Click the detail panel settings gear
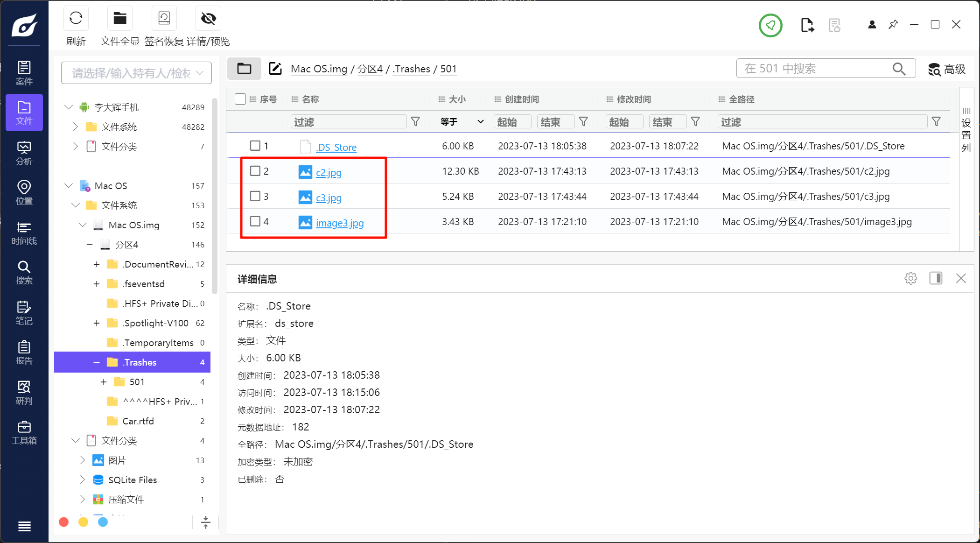 coord(910,278)
